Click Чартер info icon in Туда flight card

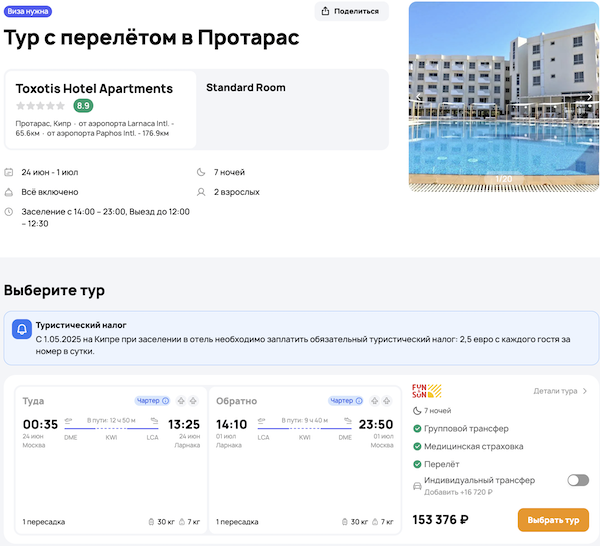click(x=165, y=401)
